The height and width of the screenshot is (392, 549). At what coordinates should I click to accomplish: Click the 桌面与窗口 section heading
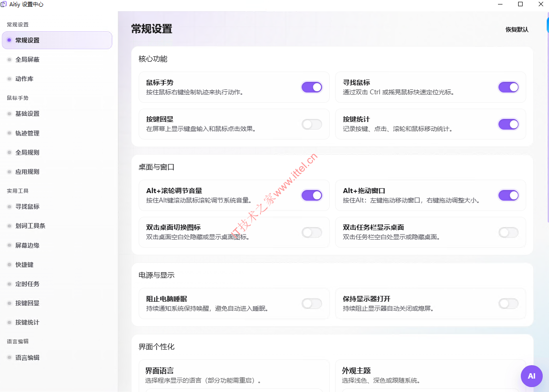coord(157,167)
